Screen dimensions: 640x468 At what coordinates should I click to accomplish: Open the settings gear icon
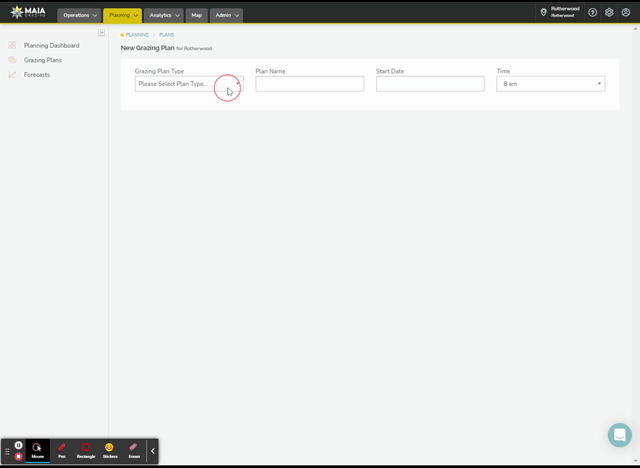[x=609, y=13]
